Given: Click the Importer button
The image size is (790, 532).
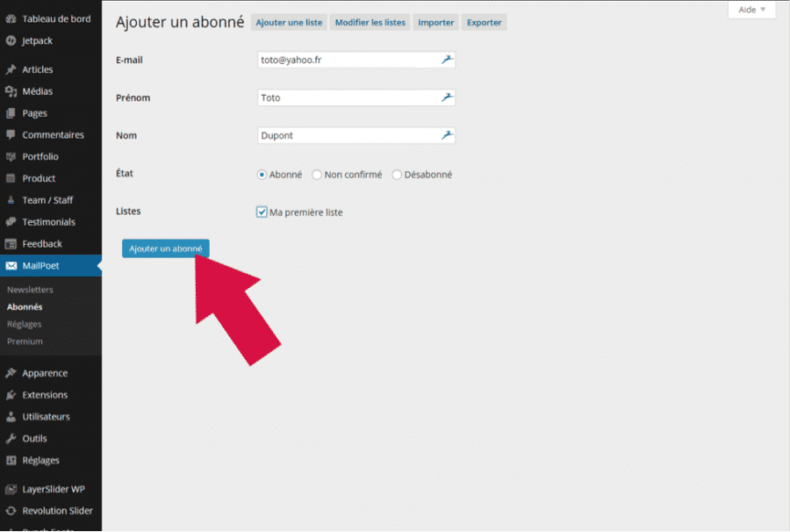Looking at the screenshot, I should (x=436, y=23).
